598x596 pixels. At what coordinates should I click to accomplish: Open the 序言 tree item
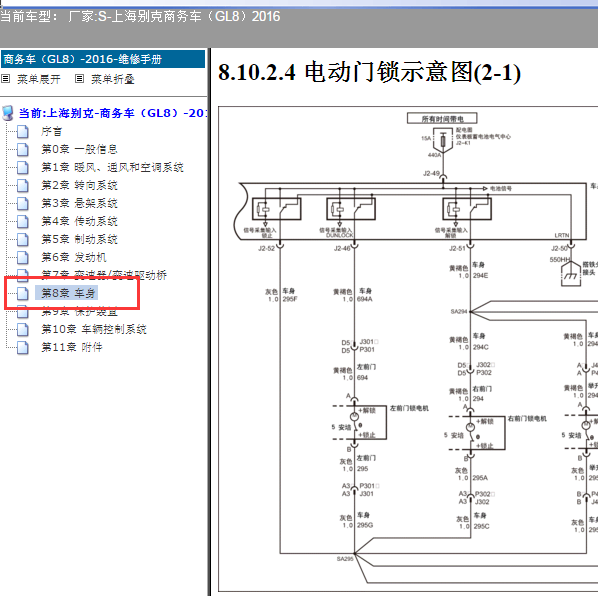coord(51,132)
